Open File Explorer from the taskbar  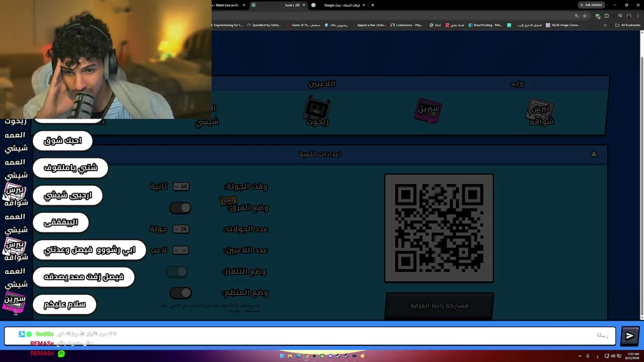(290, 356)
